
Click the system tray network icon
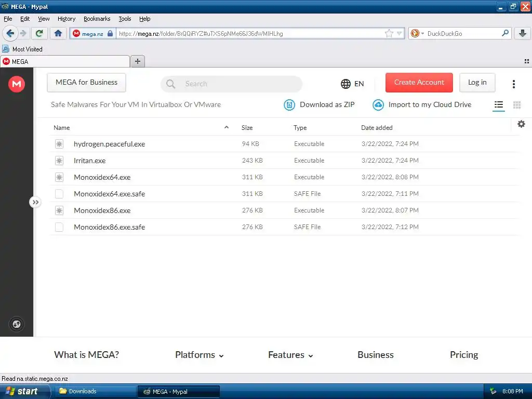click(493, 391)
